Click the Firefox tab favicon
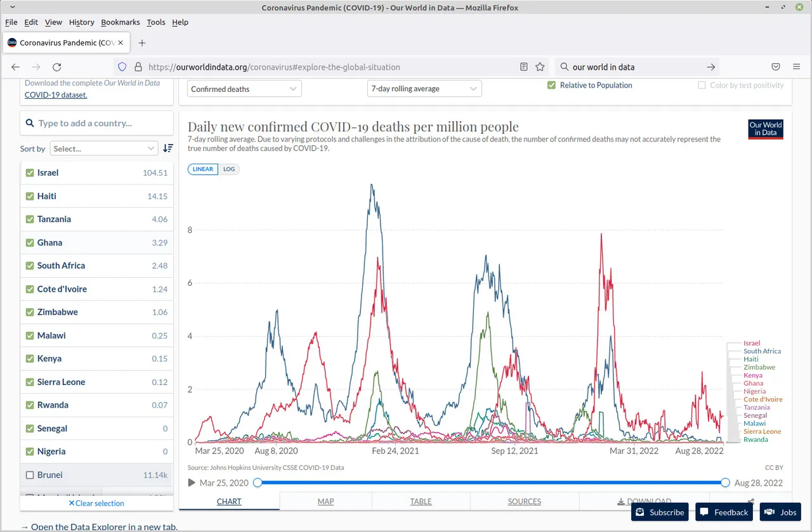The image size is (812, 532). (x=12, y=43)
